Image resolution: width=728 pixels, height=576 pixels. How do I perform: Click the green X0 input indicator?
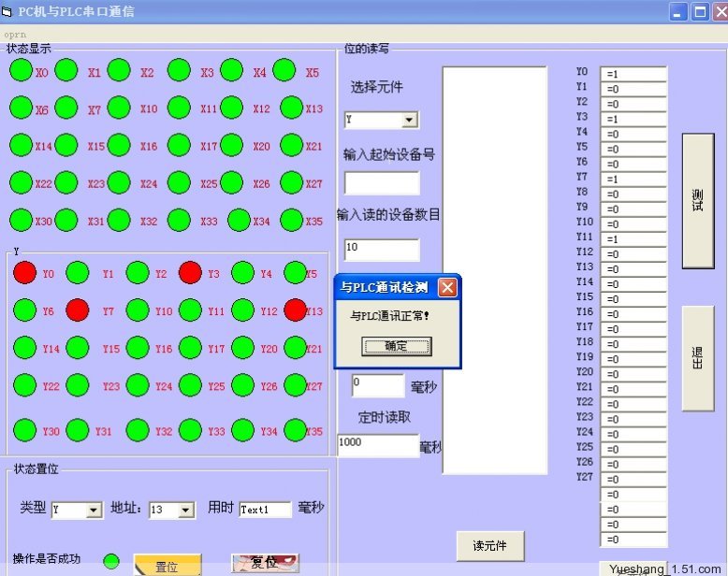tap(21, 71)
